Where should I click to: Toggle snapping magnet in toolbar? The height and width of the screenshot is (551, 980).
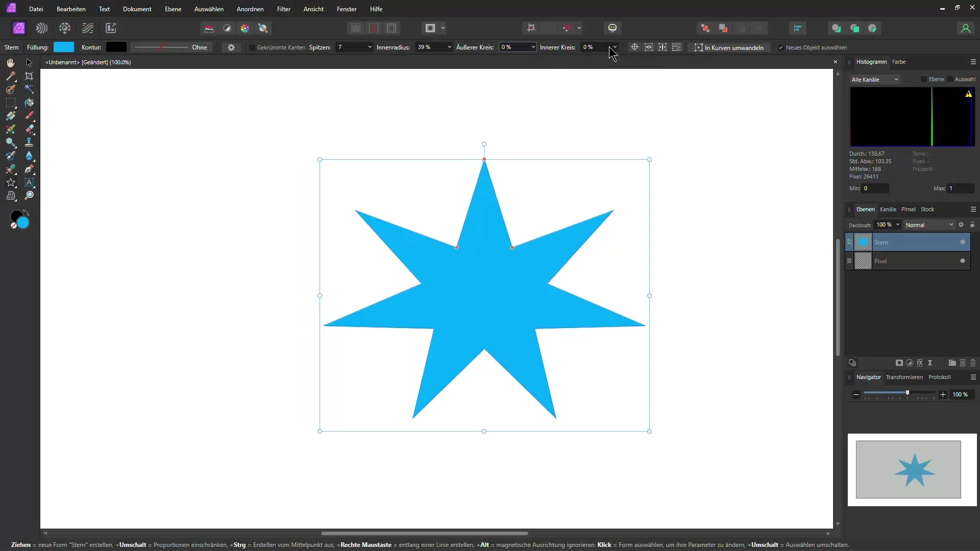[x=567, y=28]
